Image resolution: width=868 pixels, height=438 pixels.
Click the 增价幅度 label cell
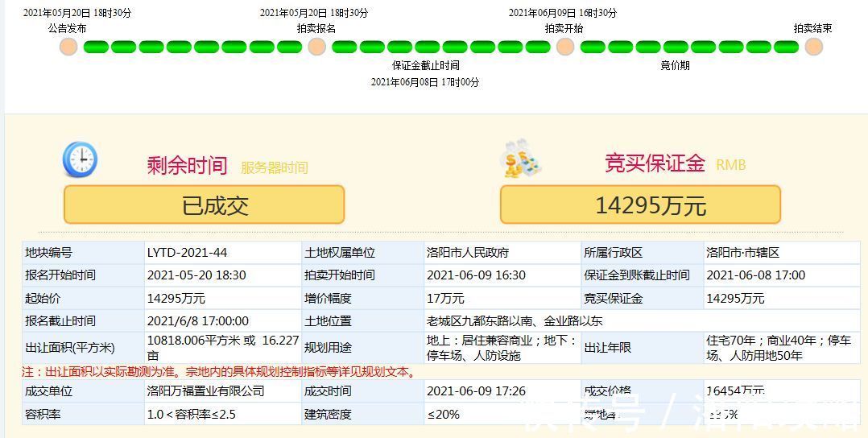pyautogui.click(x=362, y=299)
